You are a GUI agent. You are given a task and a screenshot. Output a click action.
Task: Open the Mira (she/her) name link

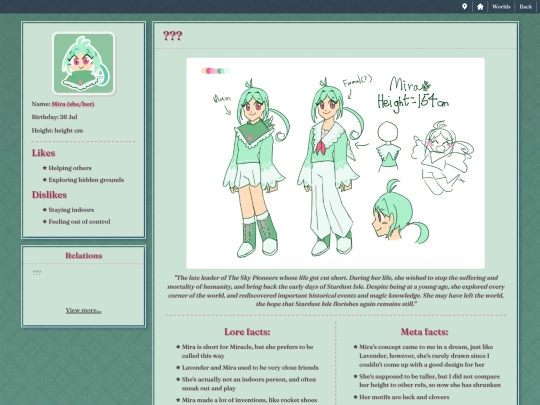click(73, 104)
